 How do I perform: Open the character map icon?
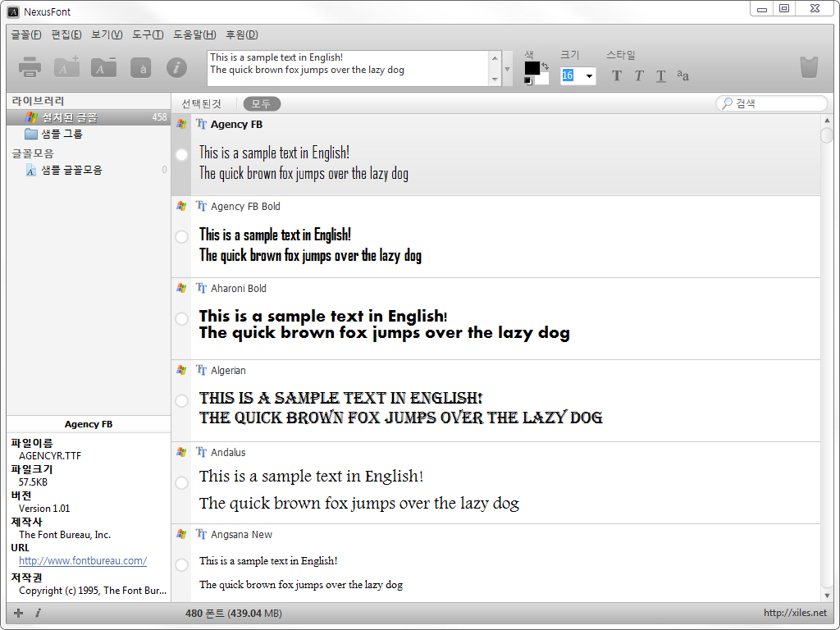tap(140, 67)
